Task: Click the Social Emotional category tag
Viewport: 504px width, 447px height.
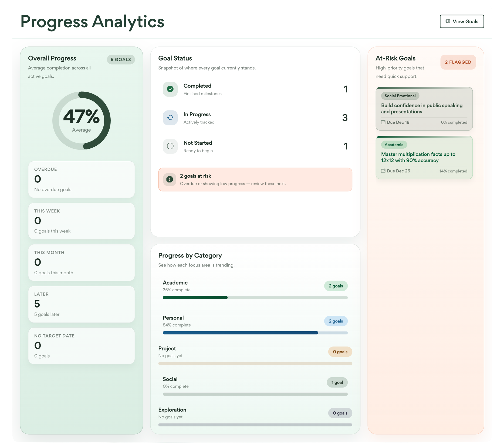Action: [400, 96]
